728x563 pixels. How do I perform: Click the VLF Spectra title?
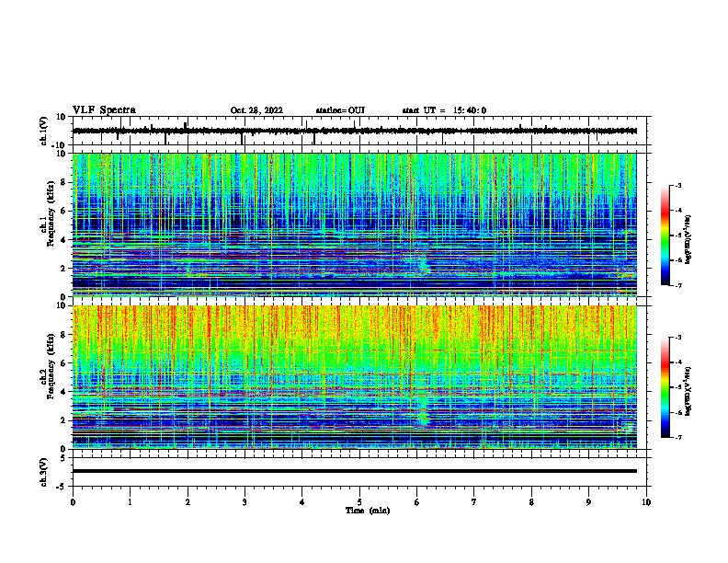point(104,110)
